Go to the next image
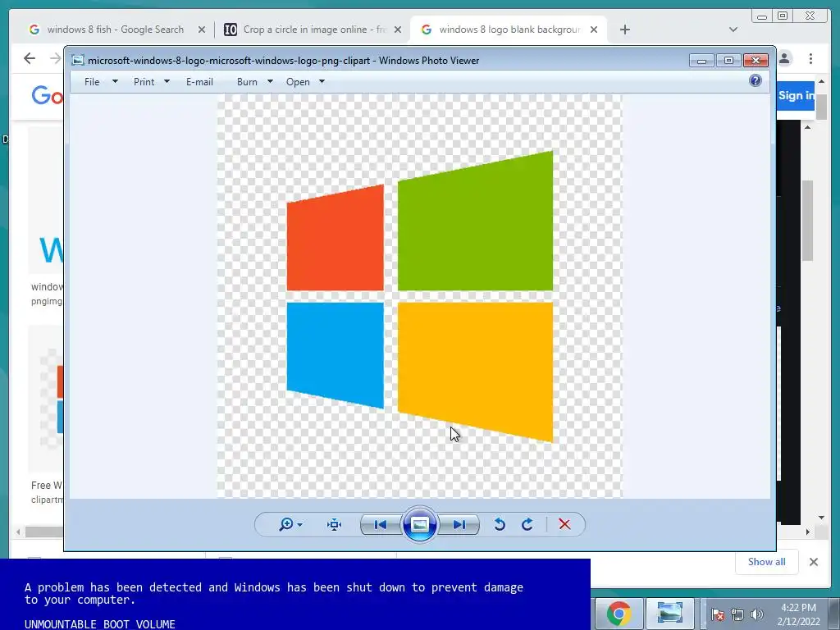This screenshot has width=840, height=630. (459, 524)
